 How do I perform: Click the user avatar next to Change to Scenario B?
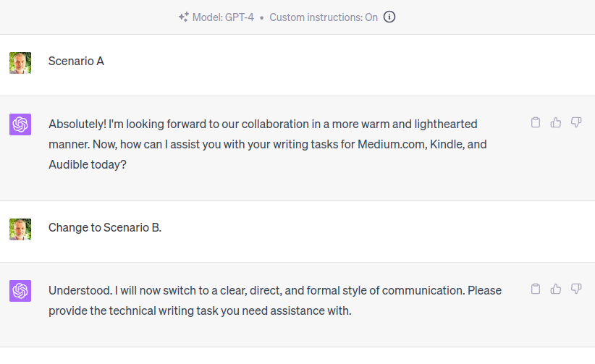20,229
